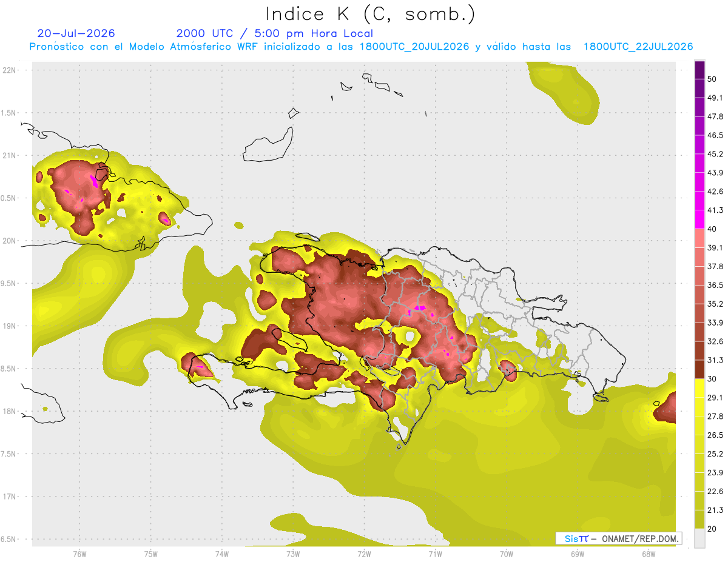Select the '47.8' colorbar value
The width and height of the screenshot is (728, 562).
[715, 116]
